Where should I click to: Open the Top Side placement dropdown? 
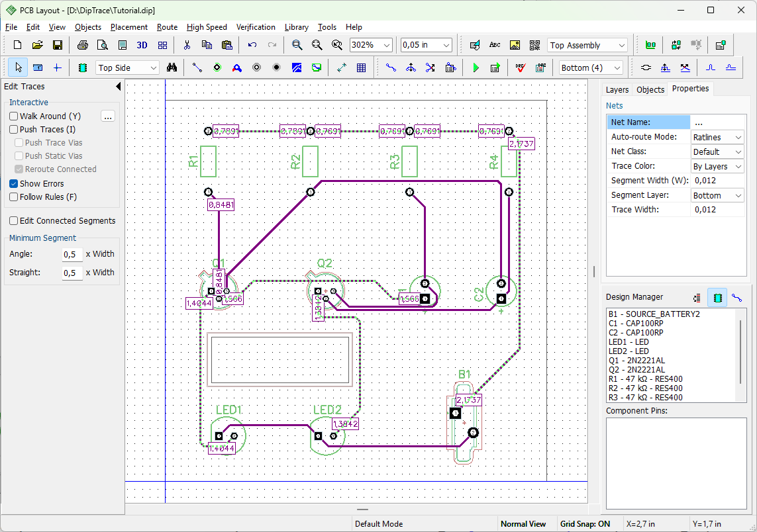tap(154, 68)
